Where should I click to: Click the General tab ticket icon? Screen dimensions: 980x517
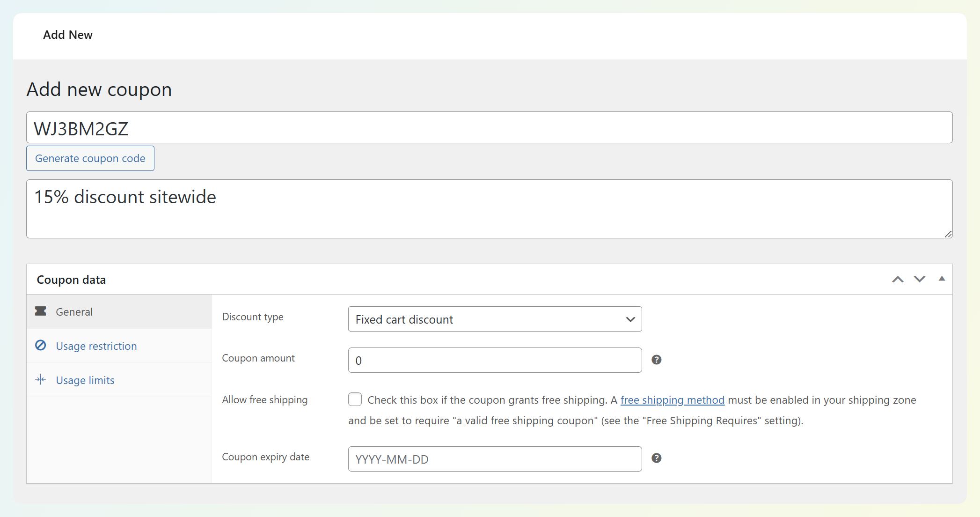[x=41, y=311]
